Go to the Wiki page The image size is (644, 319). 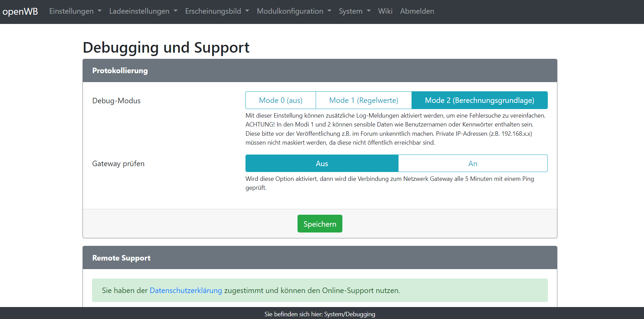[x=385, y=11]
